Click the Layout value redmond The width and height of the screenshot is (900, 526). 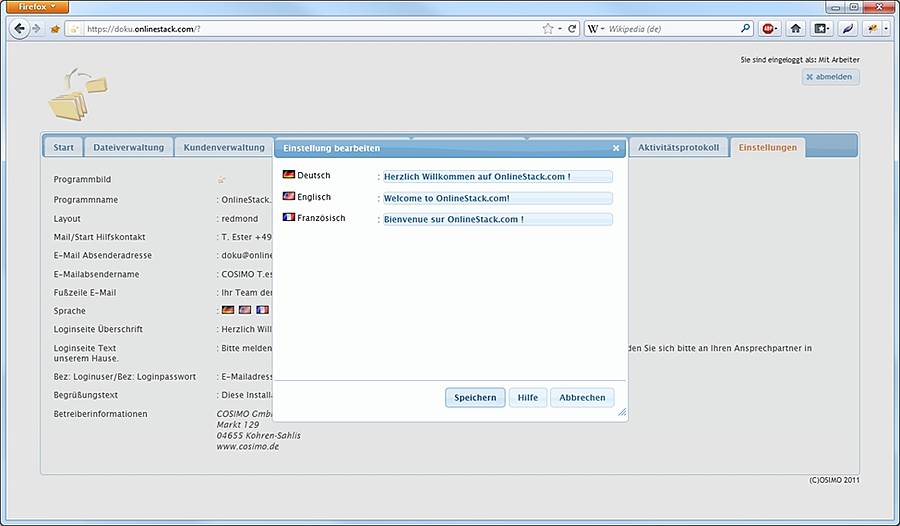point(240,219)
